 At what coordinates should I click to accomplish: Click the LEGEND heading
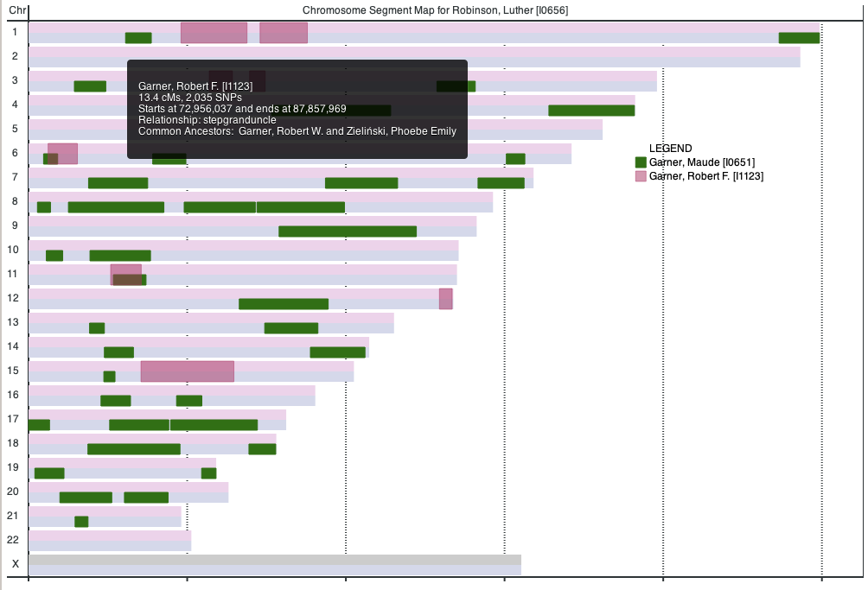(x=670, y=149)
